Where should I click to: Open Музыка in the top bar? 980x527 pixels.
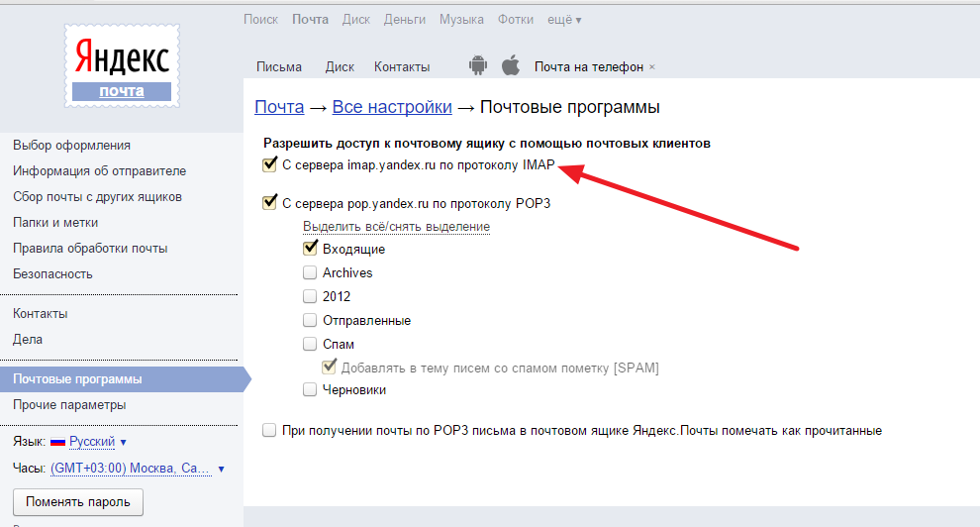(461, 20)
